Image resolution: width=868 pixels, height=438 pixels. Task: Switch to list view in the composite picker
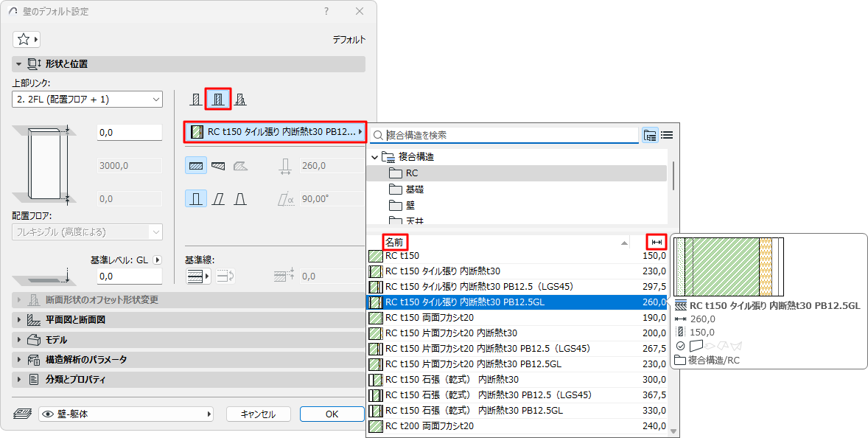(x=667, y=135)
